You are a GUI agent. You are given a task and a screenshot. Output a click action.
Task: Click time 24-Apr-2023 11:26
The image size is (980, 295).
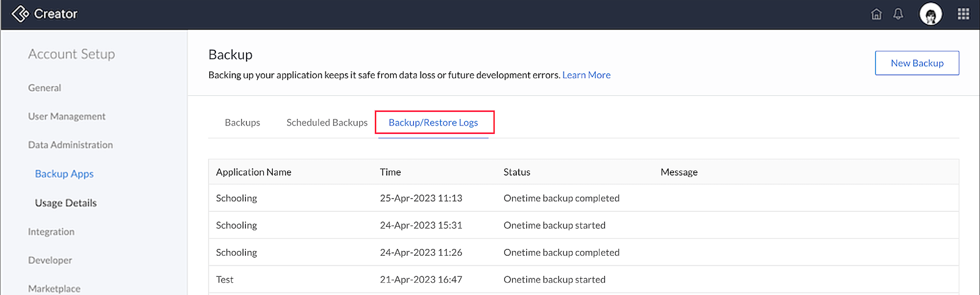(x=421, y=253)
